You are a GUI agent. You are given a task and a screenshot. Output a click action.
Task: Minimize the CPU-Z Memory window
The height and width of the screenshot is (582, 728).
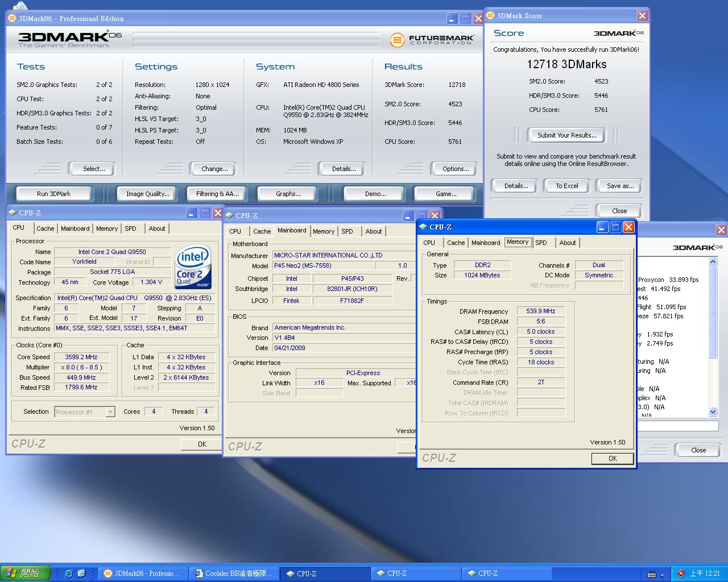(x=602, y=227)
